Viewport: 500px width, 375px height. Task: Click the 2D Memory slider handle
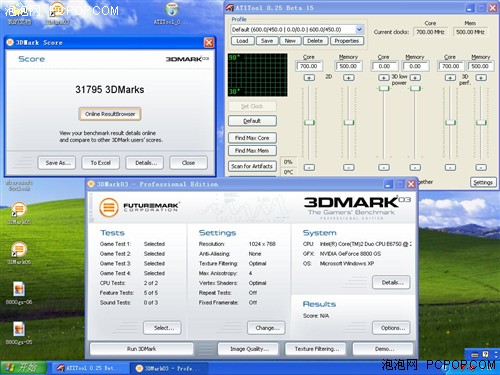click(x=349, y=122)
